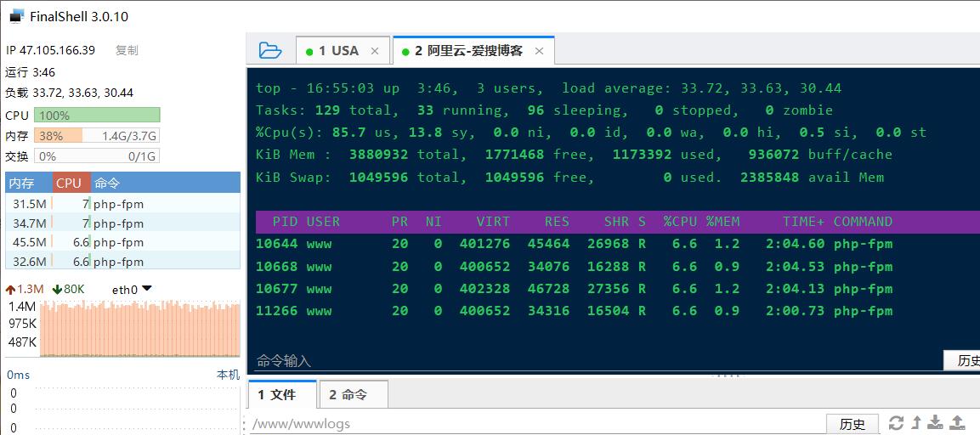Select the 32.6M php-fpm process row
This screenshot has width=980, height=435.
pyautogui.click(x=122, y=261)
